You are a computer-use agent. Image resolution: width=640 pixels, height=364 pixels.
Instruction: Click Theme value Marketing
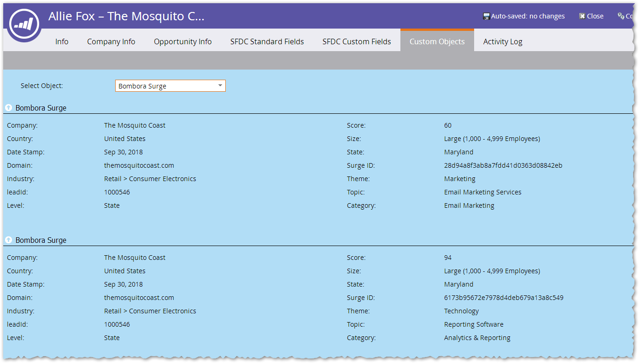pyautogui.click(x=460, y=179)
